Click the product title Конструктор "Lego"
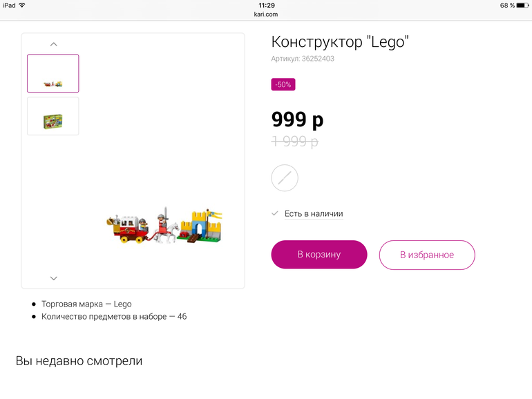 pos(340,42)
